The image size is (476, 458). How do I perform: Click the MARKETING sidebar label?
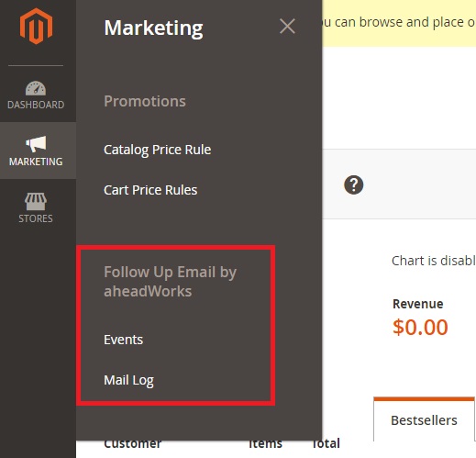pyautogui.click(x=36, y=162)
